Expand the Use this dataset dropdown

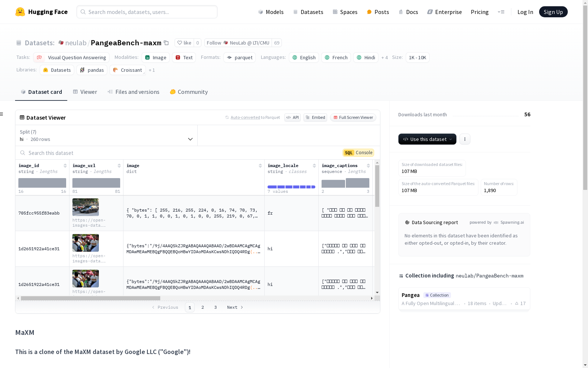[427, 139]
